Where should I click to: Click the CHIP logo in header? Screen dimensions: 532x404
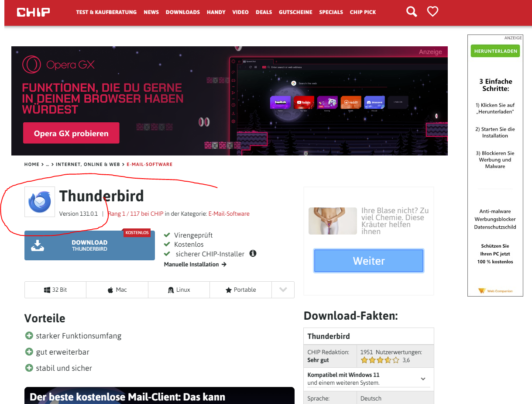[x=33, y=12]
